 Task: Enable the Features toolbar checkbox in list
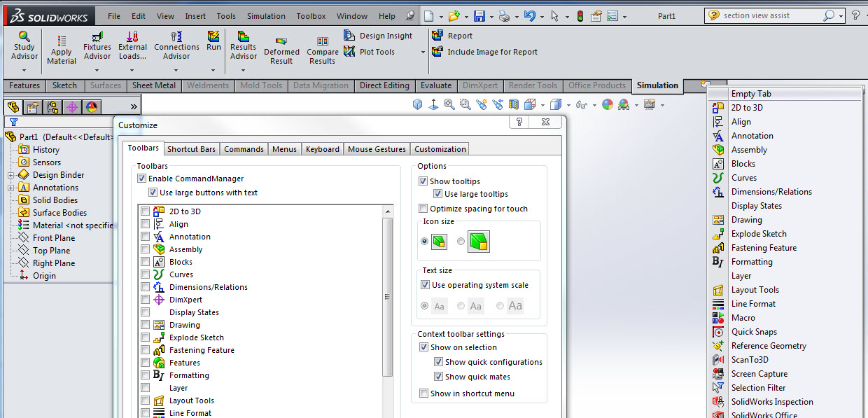pos(145,363)
